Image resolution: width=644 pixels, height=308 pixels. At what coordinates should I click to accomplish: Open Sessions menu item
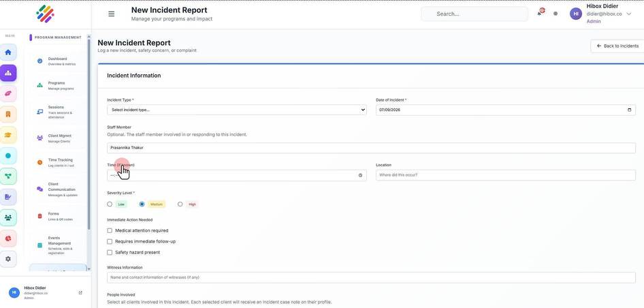point(57,112)
